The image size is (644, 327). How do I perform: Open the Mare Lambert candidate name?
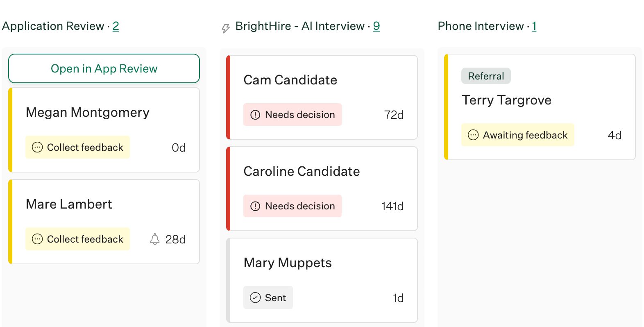69,204
